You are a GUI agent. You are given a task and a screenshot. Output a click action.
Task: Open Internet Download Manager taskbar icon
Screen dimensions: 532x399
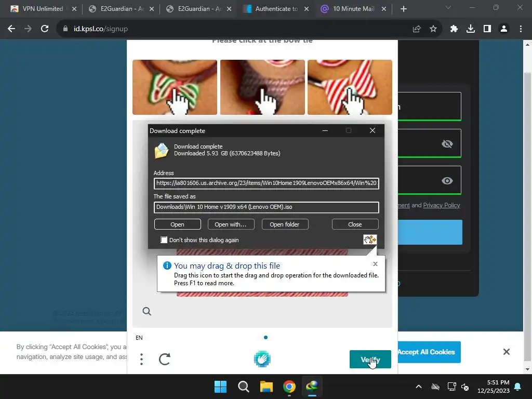click(312, 387)
